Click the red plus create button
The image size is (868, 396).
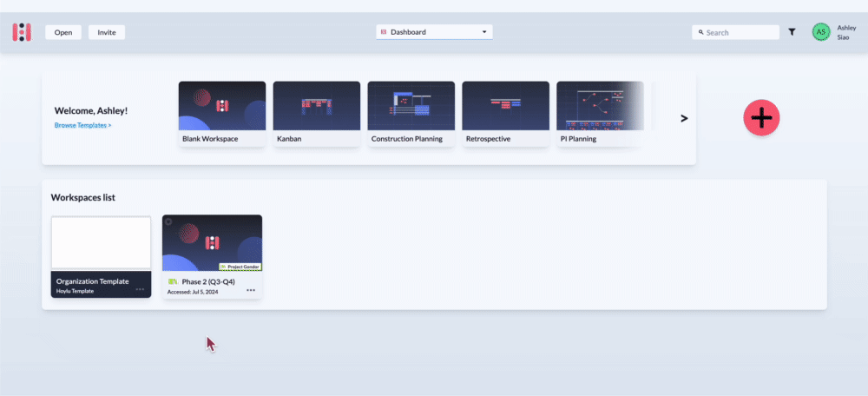(762, 118)
